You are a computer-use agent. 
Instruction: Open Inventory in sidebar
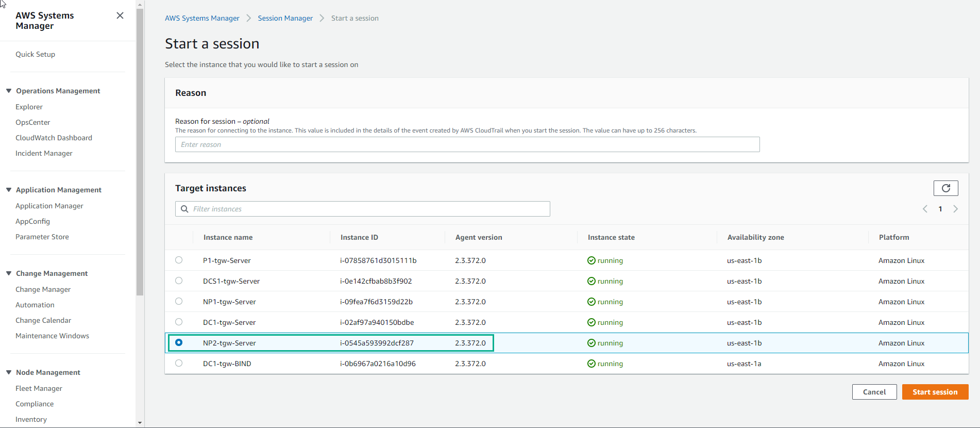tap(31, 419)
